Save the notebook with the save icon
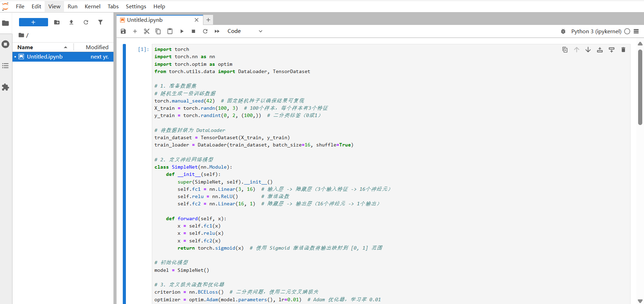Image resolution: width=644 pixels, height=304 pixels. click(x=123, y=31)
